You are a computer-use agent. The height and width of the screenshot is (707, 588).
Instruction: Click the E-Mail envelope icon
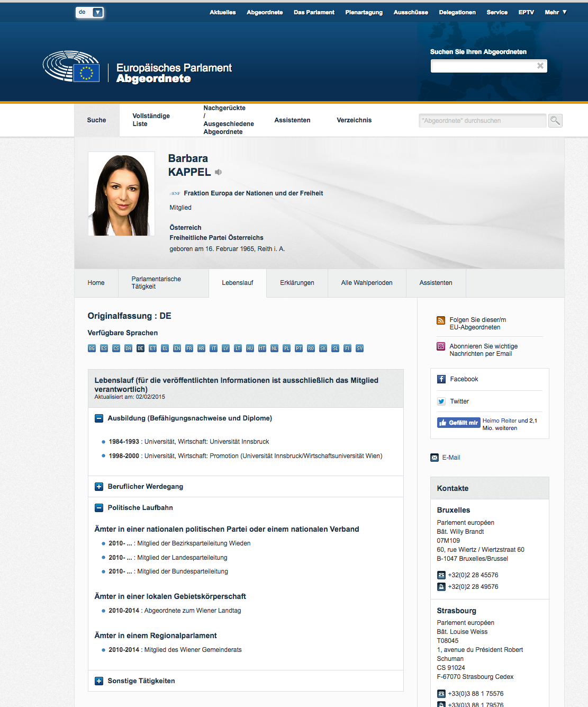click(435, 458)
